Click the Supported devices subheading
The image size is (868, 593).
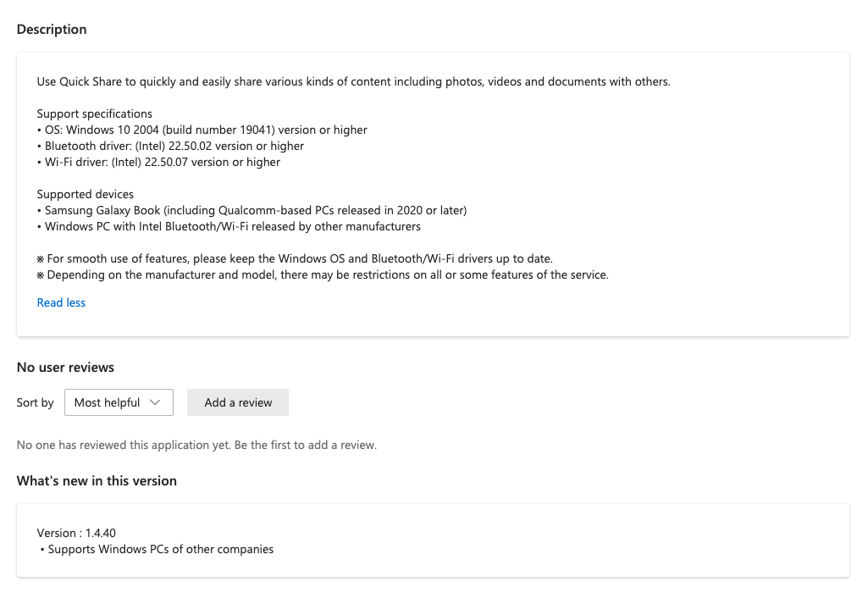tap(86, 194)
